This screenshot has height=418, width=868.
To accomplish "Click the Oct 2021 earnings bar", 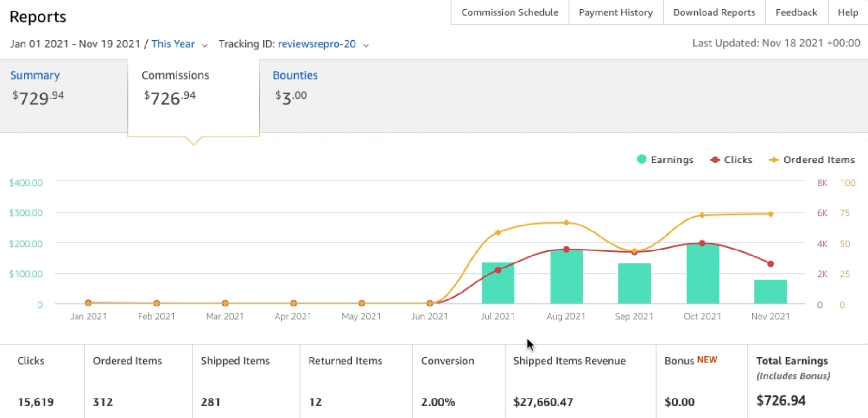I will (703, 274).
